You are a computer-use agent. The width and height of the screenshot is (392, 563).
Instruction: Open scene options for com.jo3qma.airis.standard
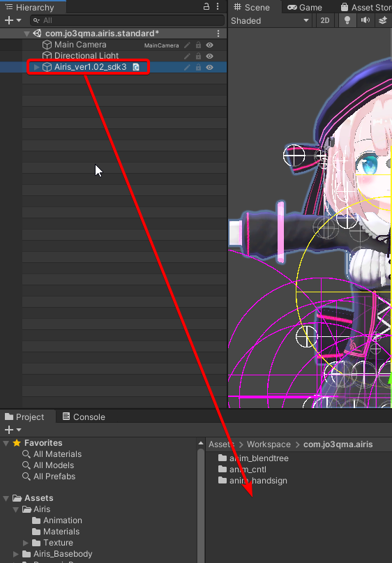pyautogui.click(x=218, y=33)
